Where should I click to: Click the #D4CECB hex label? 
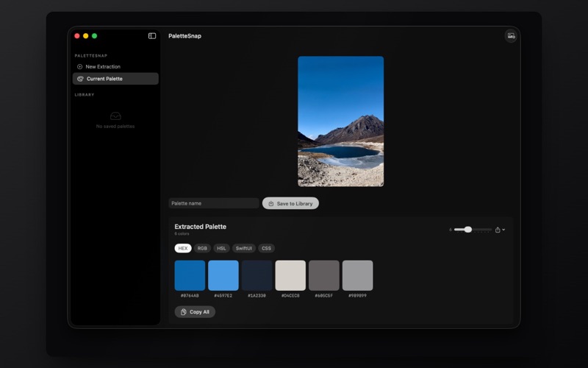coord(290,296)
